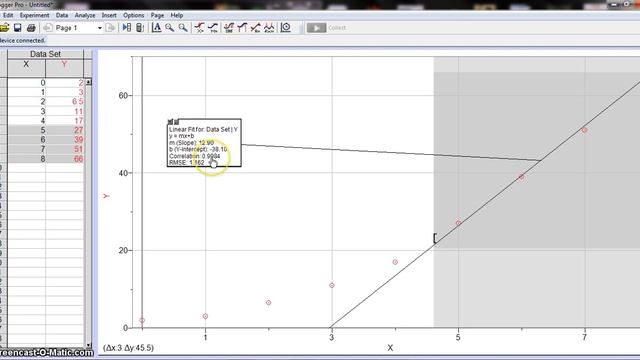Open Data Collection clock settings
640x360 pixels.
coord(286,28)
